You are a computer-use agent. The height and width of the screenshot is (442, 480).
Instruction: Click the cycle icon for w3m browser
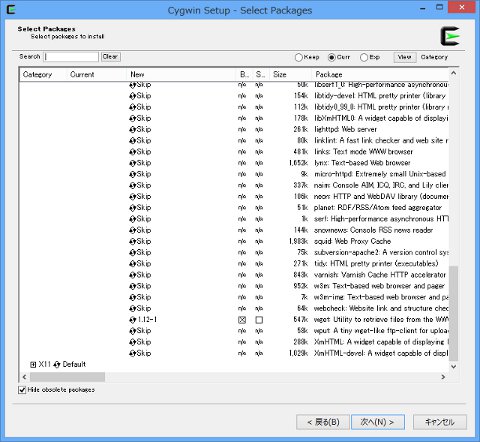tap(133, 286)
